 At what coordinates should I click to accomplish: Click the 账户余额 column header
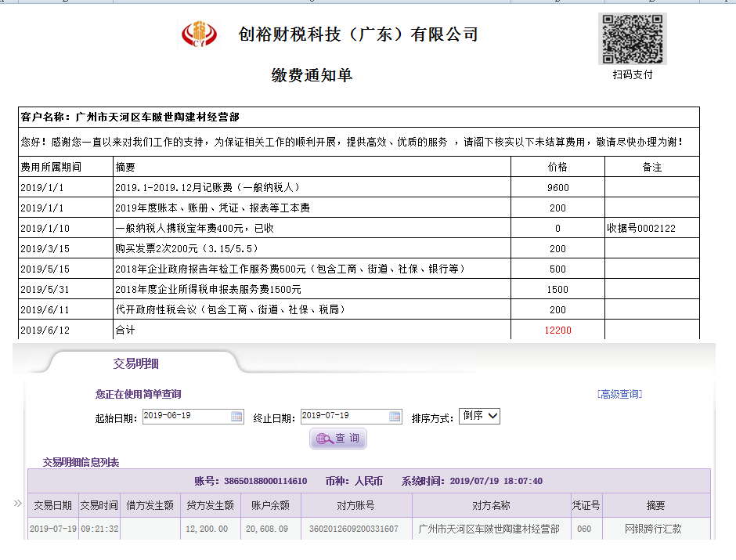pyautogui.click(x=270, y=505)
